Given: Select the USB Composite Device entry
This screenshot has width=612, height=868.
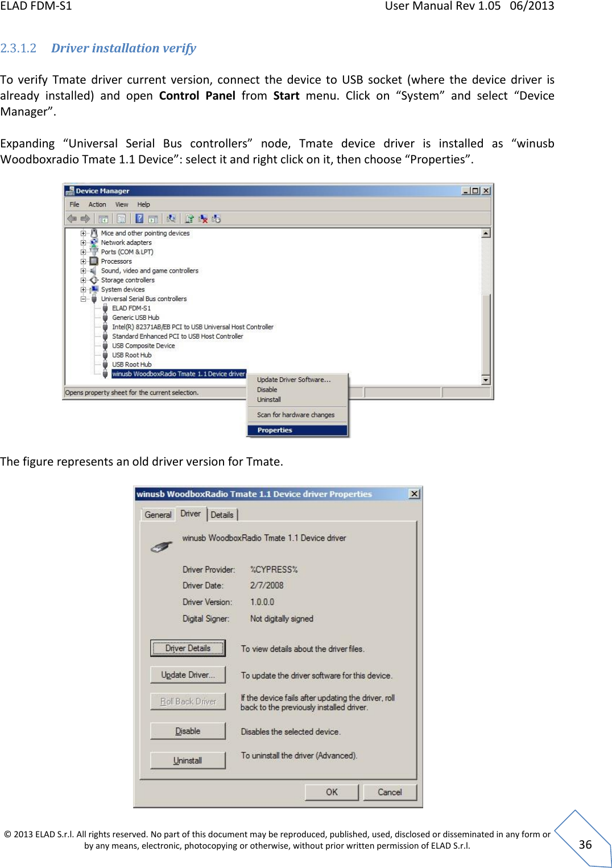Looking at the screenshot, I should pos(144,345).
